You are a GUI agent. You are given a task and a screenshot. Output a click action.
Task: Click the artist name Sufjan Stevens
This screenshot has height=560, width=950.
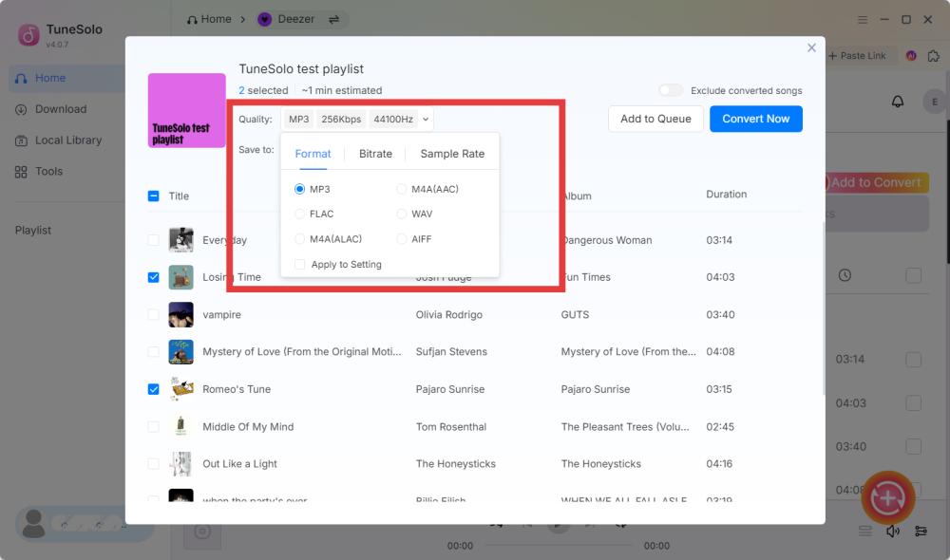click(x=451, y=352)
